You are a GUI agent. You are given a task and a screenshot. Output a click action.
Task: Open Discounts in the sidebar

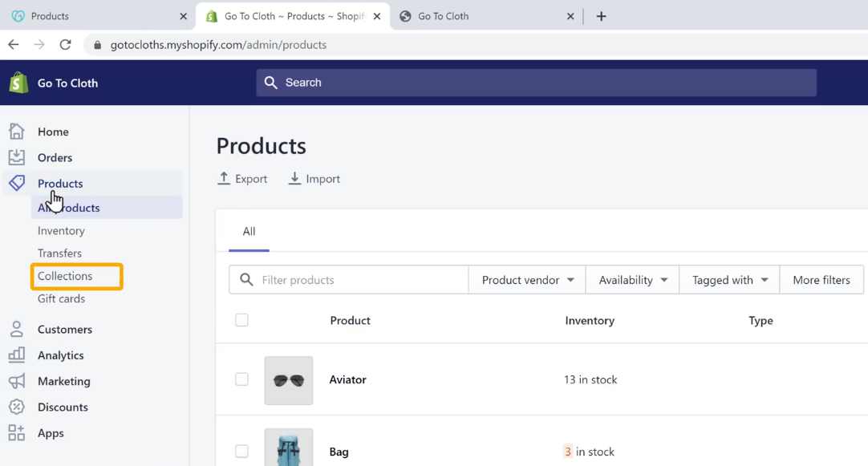point(63,407)
